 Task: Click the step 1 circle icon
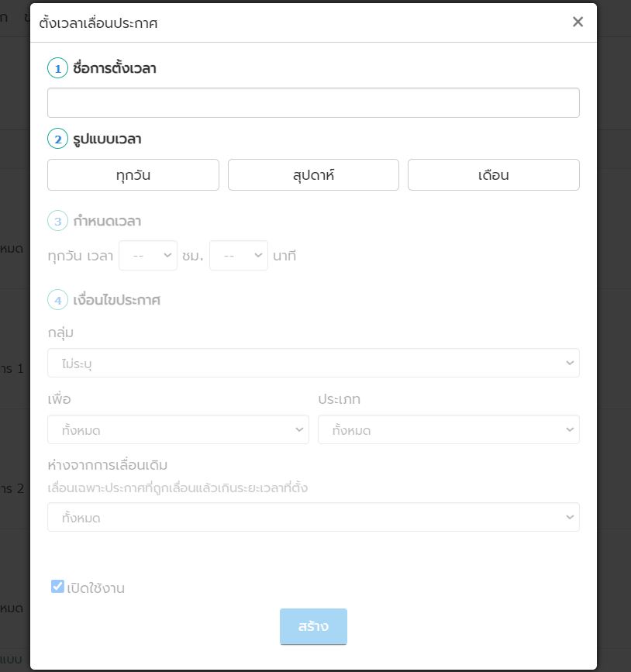point(57,68)
